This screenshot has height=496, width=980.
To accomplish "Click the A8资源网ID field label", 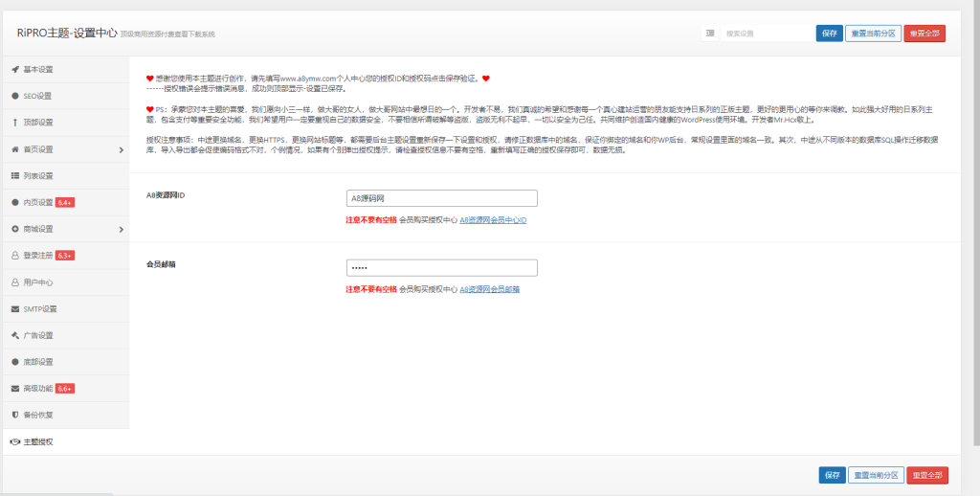I will 165,195.
